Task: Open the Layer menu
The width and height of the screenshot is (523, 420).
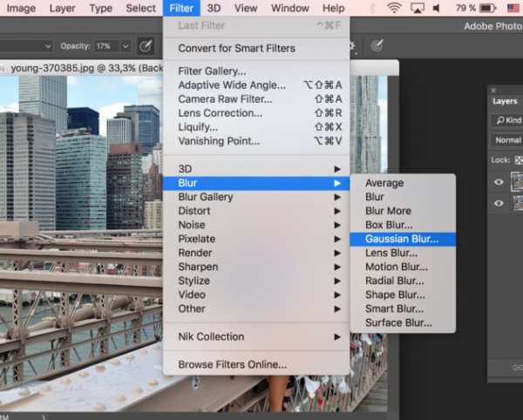Action: (x=63, y=8)
